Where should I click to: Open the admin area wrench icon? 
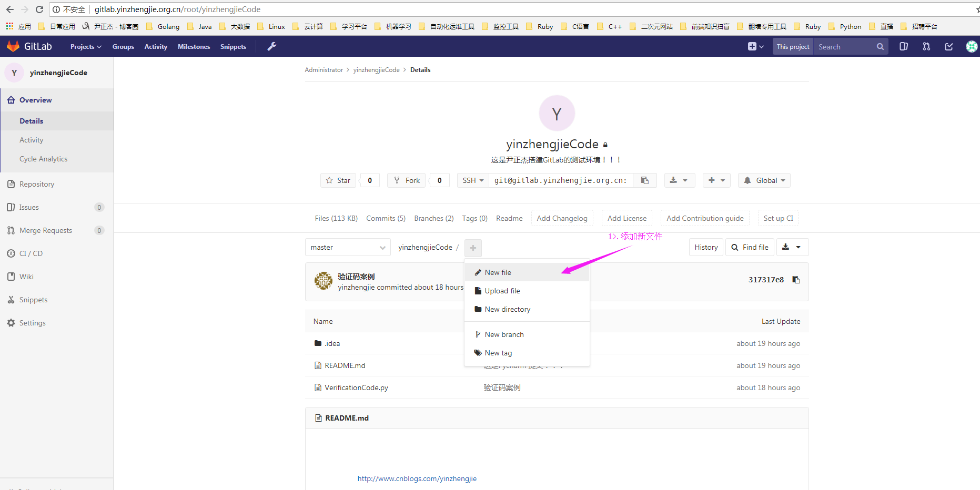tap(272, 46)
